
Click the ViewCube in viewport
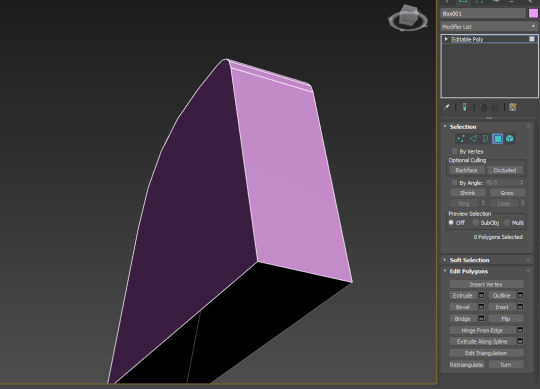(408, 18)
